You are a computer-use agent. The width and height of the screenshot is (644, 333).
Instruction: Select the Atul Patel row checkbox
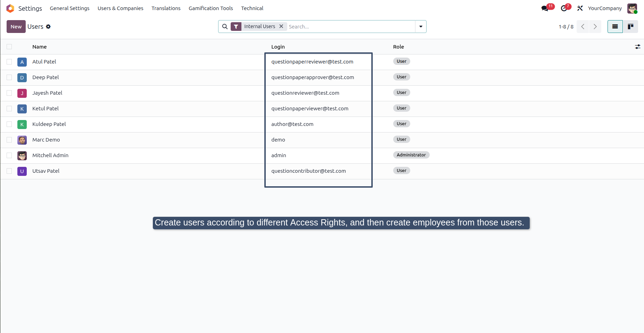(9, 62)
